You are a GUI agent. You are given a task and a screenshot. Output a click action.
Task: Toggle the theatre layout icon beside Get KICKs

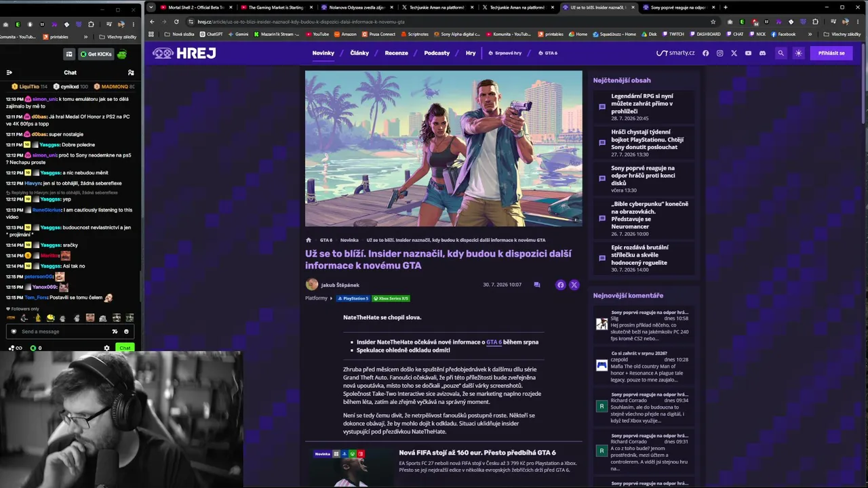click(69, 54)
